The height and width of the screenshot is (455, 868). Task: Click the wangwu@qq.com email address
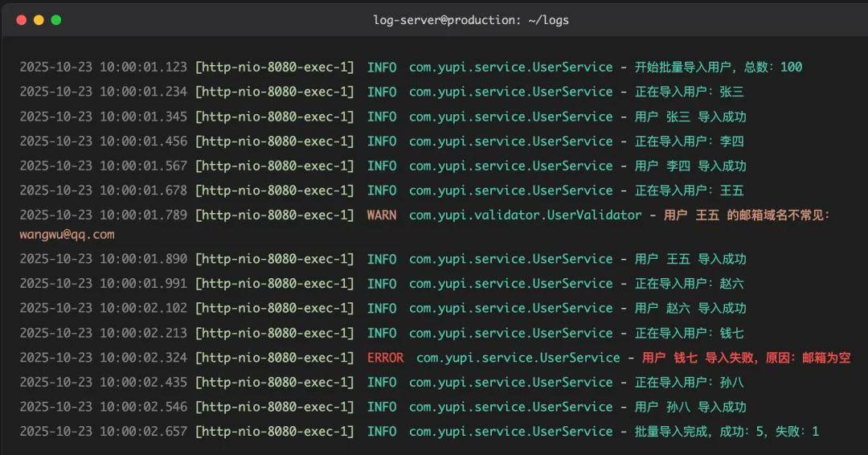(67, 235)
